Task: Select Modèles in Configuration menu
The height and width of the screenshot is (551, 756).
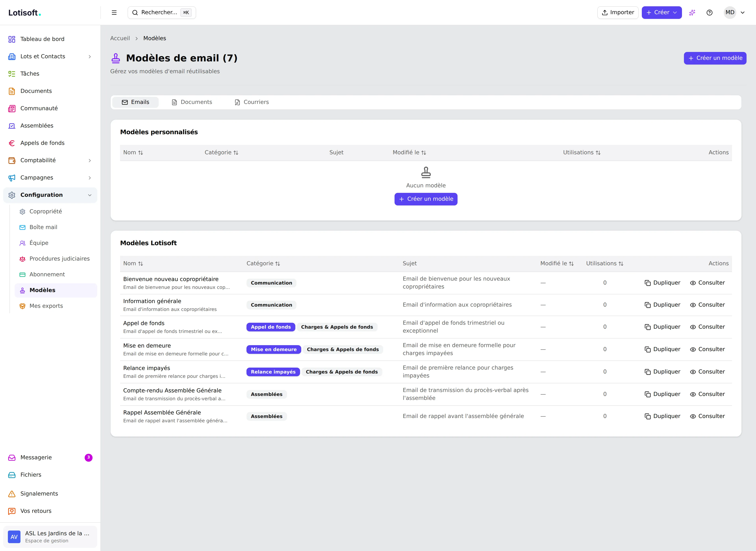Action: 56,290
